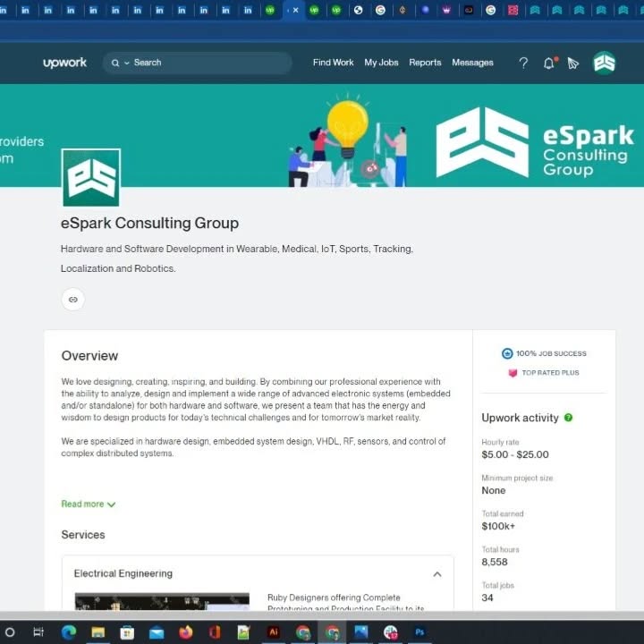The width and height of the screenshot is (644, 644).
Task: Open the eSpark account avatar menu
Action: coord(604,63)
